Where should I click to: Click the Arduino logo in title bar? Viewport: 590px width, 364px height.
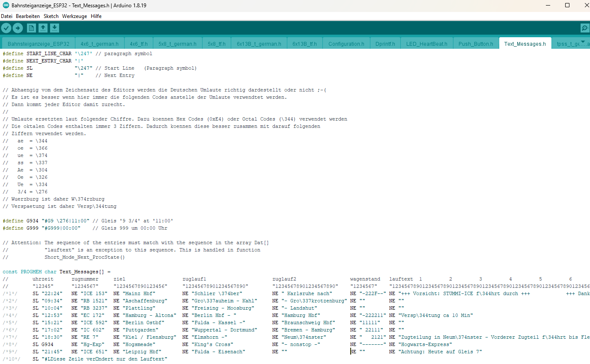tap(6, 5)
